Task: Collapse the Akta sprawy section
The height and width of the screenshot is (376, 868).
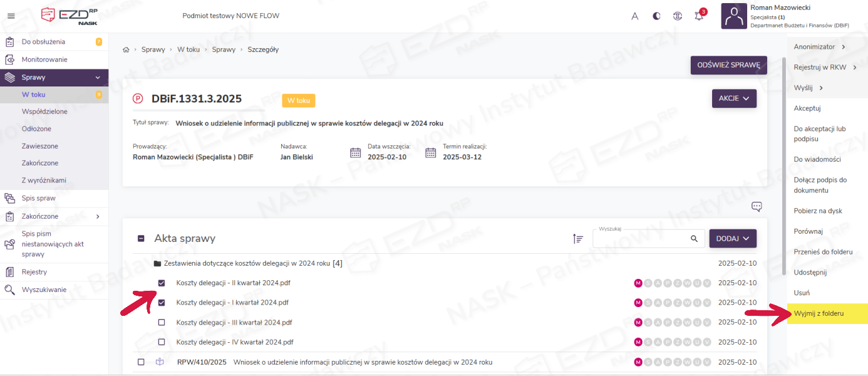Action: coord(141,239)
